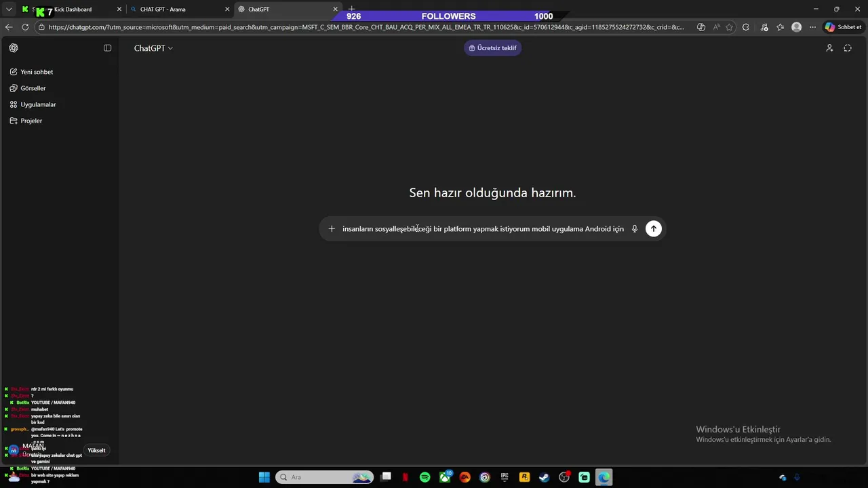Click inside the prompt text field

[483, 229]
